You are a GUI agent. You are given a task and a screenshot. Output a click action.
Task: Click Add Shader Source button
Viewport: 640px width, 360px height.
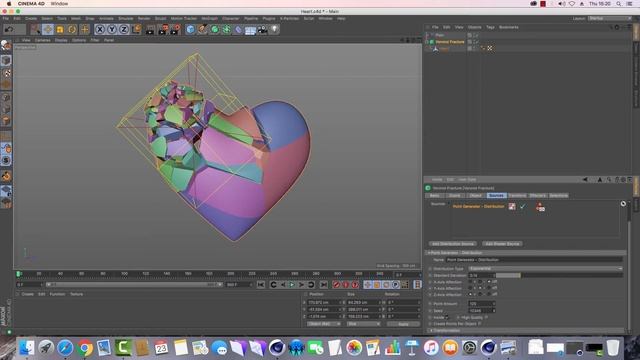point(502,244)
